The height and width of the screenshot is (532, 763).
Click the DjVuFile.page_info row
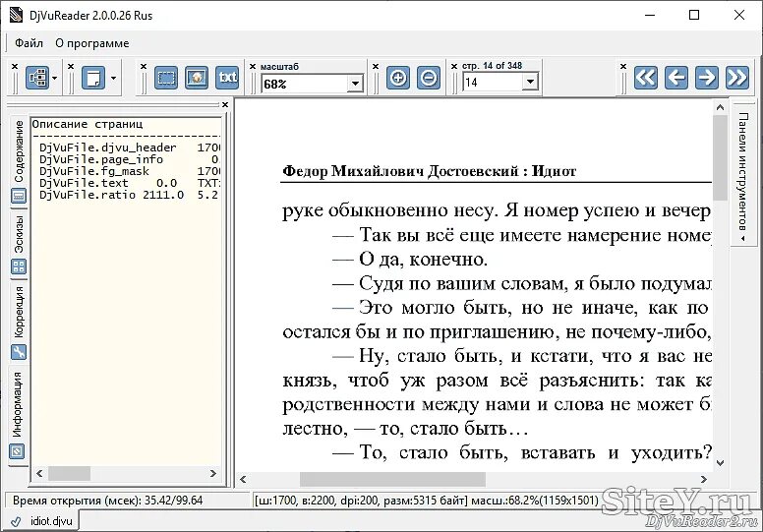(130, 159)
